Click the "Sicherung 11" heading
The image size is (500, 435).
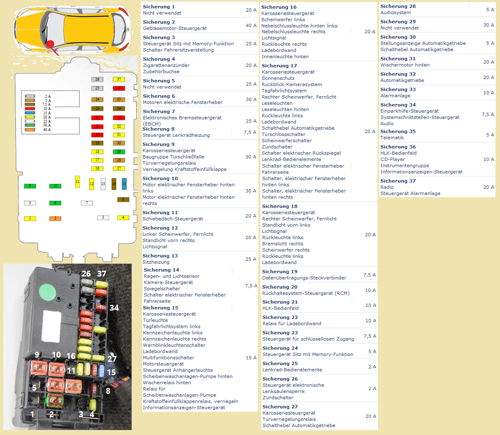tap(160, 213)
